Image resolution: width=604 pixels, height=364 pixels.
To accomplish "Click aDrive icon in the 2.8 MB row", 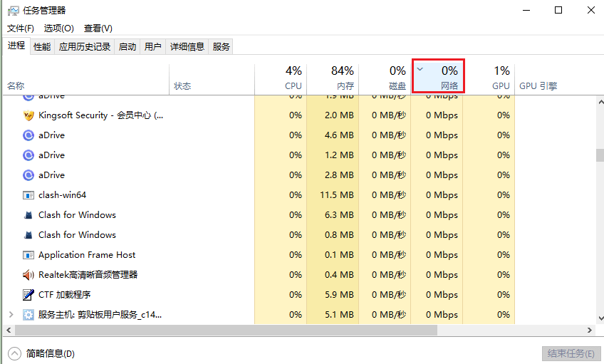I will coord(28,175).
